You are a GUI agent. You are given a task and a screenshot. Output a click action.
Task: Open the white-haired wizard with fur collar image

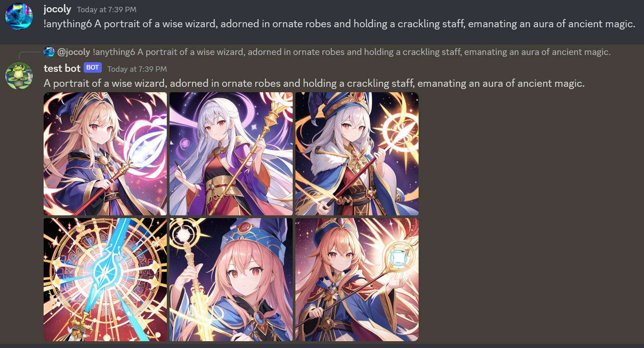(357, 154)
